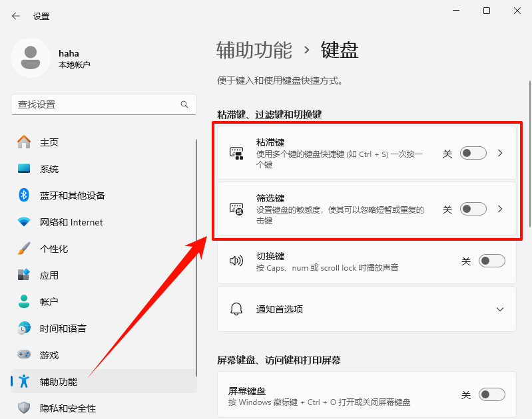532x419 pixels.
Task: Click the 时间和语言 globe clock icon
Action: (x=24, y=328)
